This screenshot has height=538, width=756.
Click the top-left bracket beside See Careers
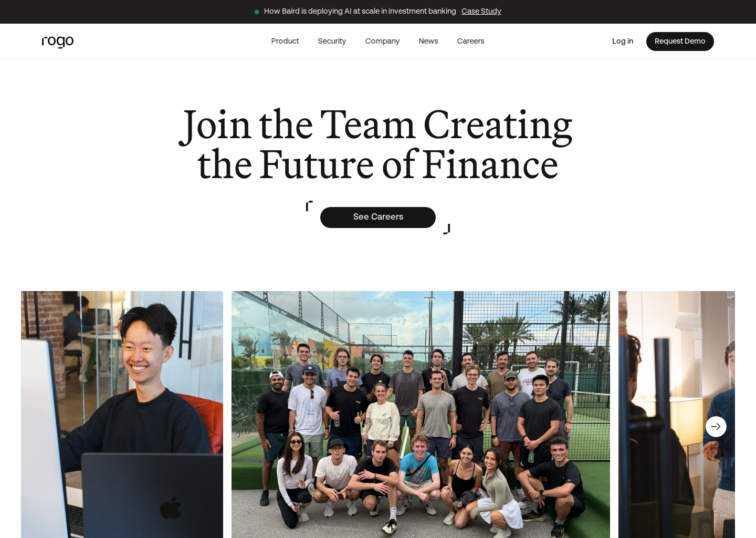pos(309,206)
